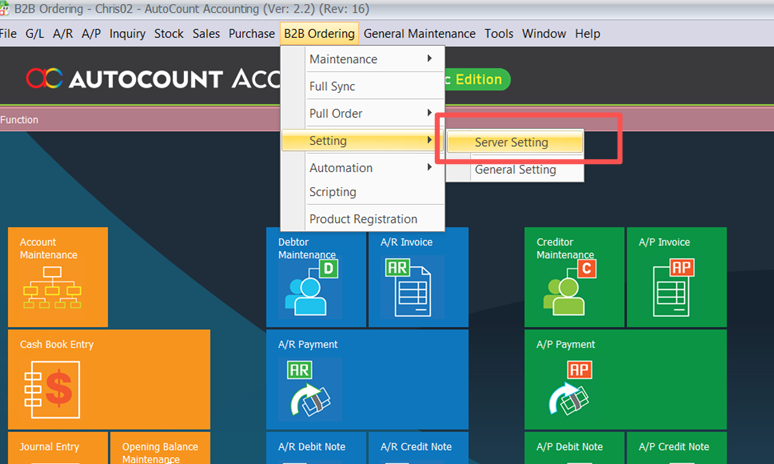This screenshot has height=464, width=774.
Task: Open the Sales menu
Action: pyautogui.click(x=206, y=34)
